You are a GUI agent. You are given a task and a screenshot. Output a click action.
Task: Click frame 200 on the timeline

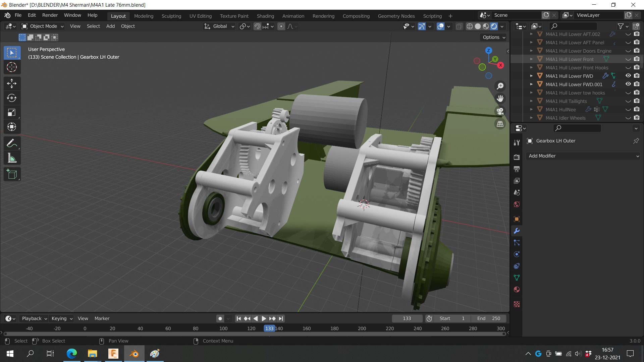[x=362, y=328]
